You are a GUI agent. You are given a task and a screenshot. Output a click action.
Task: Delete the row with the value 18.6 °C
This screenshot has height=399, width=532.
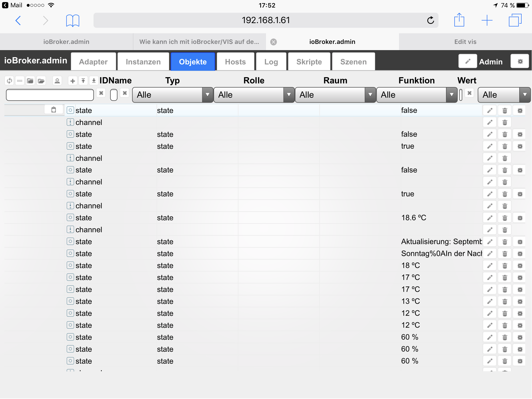point(505,218)
